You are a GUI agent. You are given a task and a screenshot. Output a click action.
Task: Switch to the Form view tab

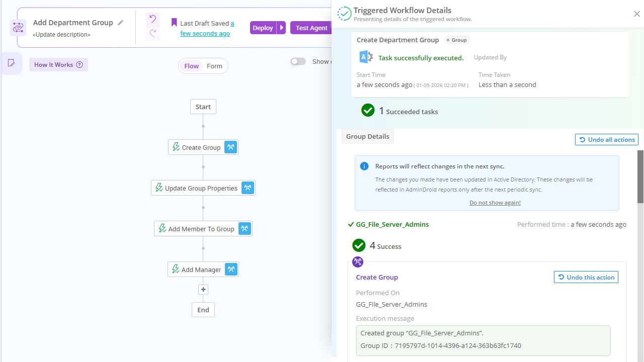(x=214, y=66)
